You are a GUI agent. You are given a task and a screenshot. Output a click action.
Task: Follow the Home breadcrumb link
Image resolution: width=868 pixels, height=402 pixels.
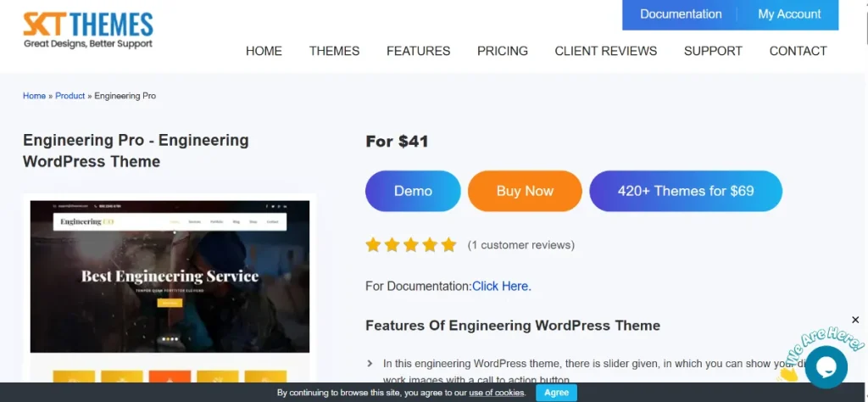coord(34,96)
